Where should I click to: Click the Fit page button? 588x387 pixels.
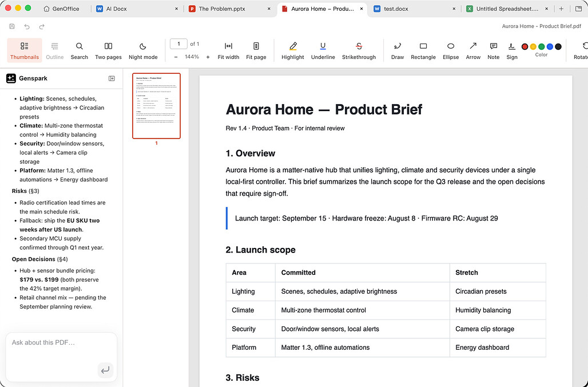pos(256,50)
